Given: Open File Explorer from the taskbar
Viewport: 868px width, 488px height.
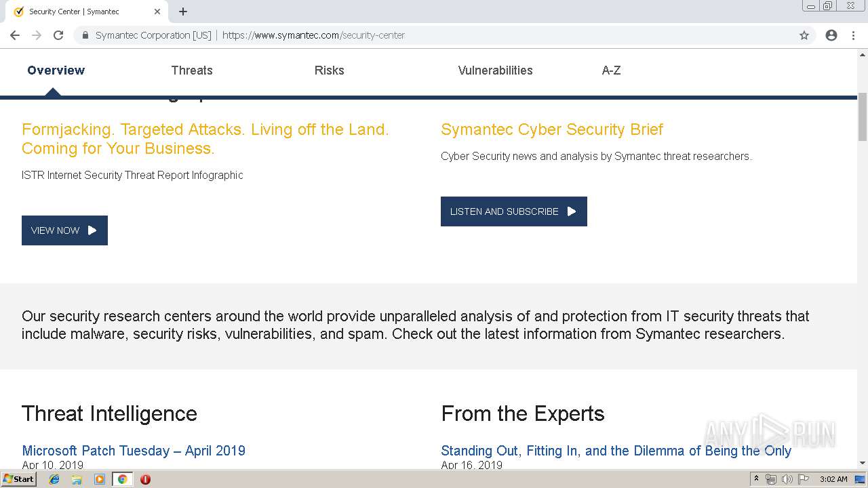Looking at the screenshot, I should [x=77, y=479].
